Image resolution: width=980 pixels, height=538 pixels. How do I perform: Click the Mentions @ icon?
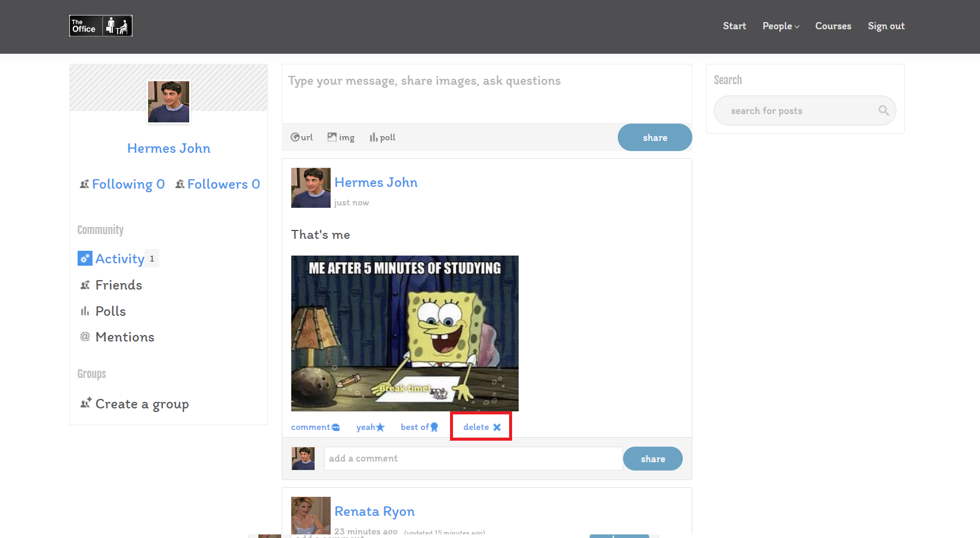pos(85,337)
